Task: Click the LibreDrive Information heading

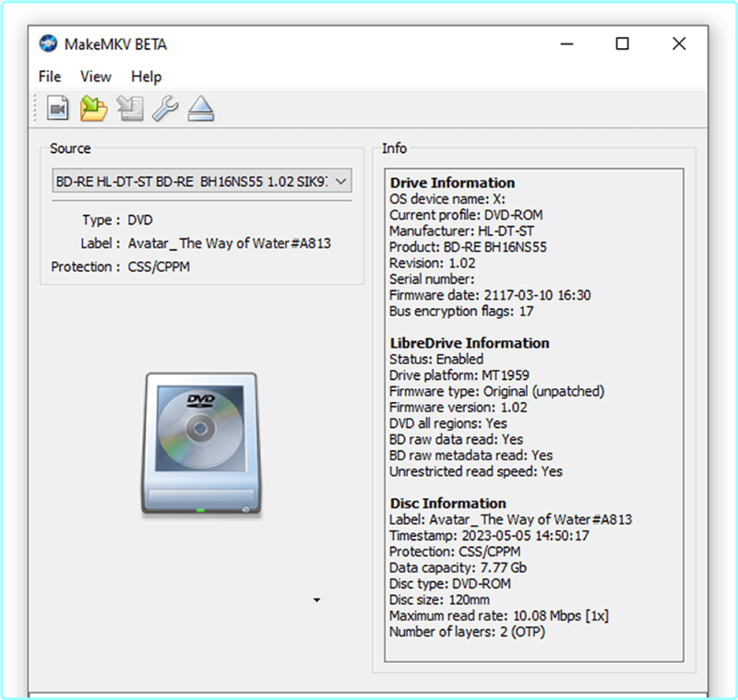Action: pyautogui.click(x=469, y=343)
